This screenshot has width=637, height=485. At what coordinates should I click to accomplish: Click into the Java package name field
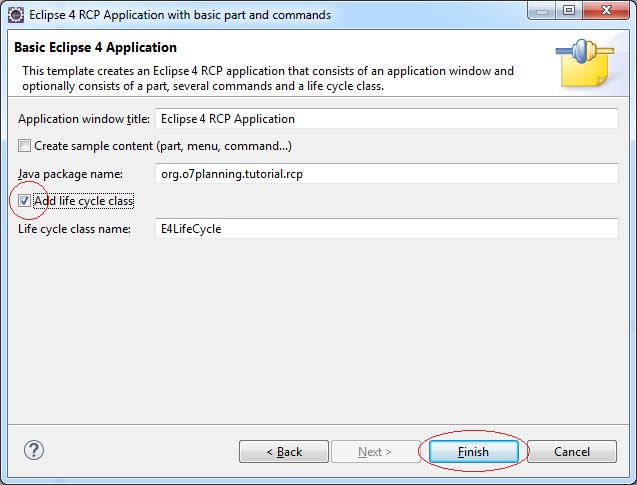pyautogui.click(x=387, y=174)
